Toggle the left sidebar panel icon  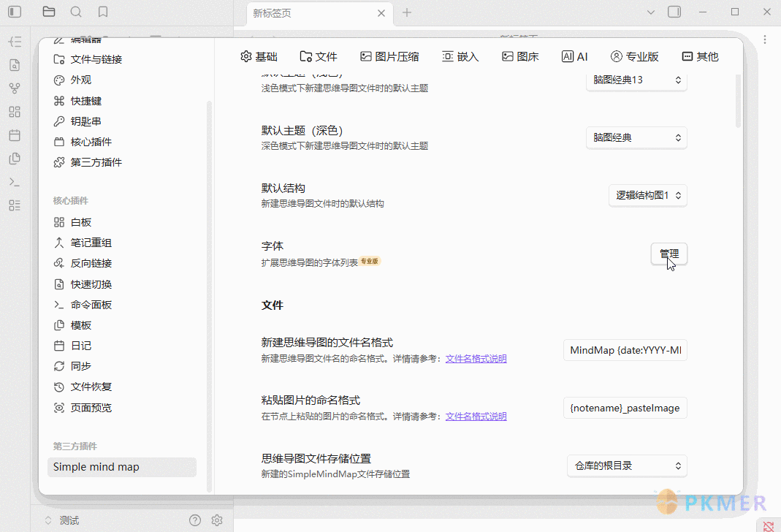15,12
